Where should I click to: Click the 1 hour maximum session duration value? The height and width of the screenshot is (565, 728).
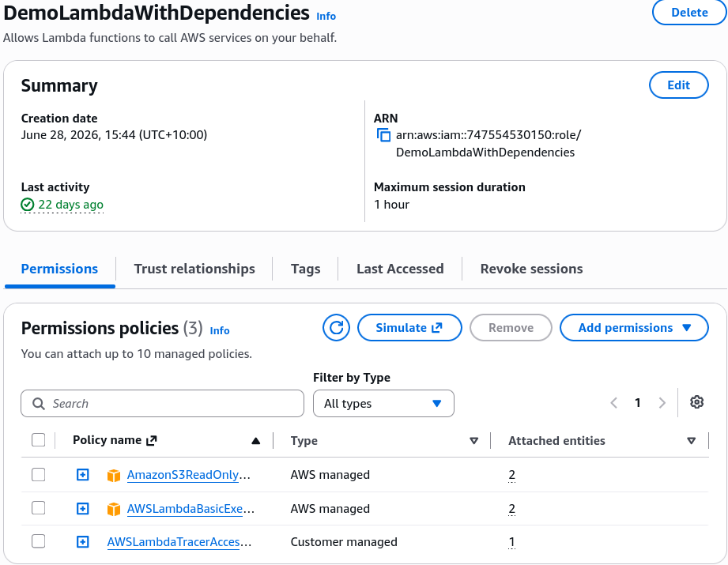[x=391, y=205]
